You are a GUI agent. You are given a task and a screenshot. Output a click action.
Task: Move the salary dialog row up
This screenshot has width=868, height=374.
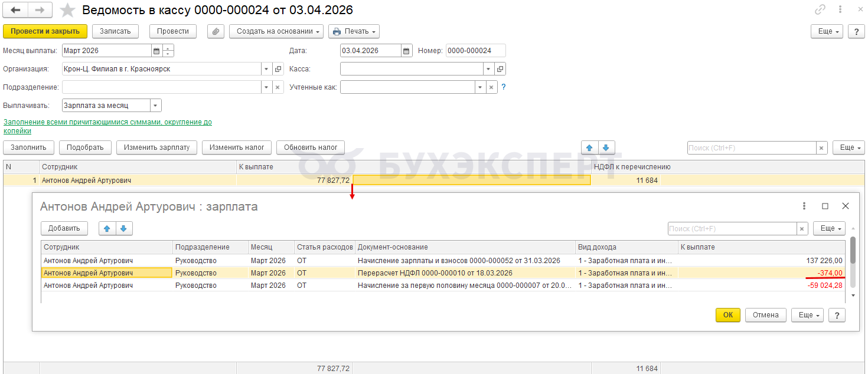coord(107,229)
